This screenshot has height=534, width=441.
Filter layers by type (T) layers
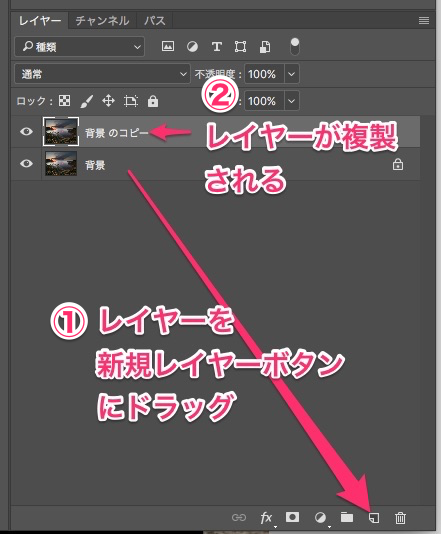[217, 46]
